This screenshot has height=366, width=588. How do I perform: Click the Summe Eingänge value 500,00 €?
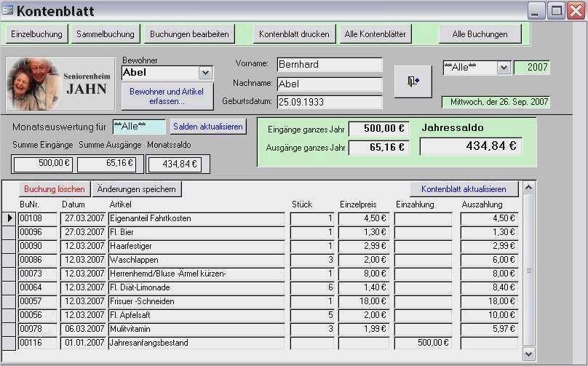[44, 164]
